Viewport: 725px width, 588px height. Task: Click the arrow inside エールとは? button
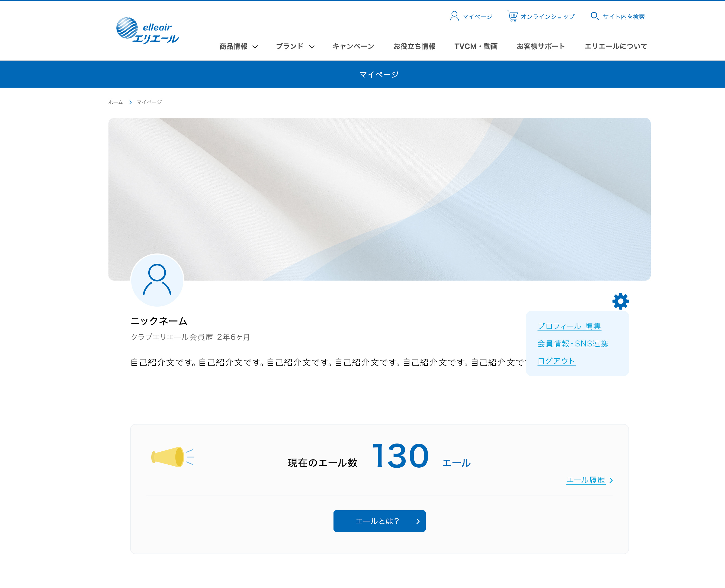(418, 521)
